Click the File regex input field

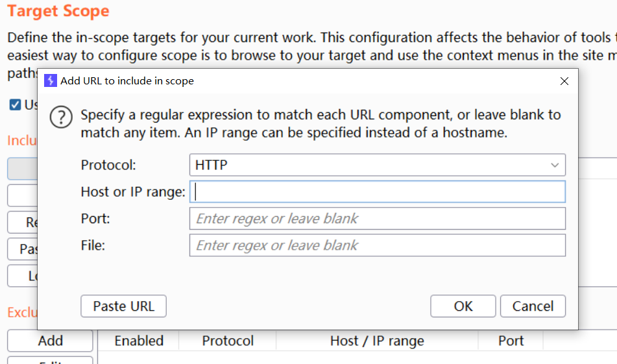pos(377,245)
